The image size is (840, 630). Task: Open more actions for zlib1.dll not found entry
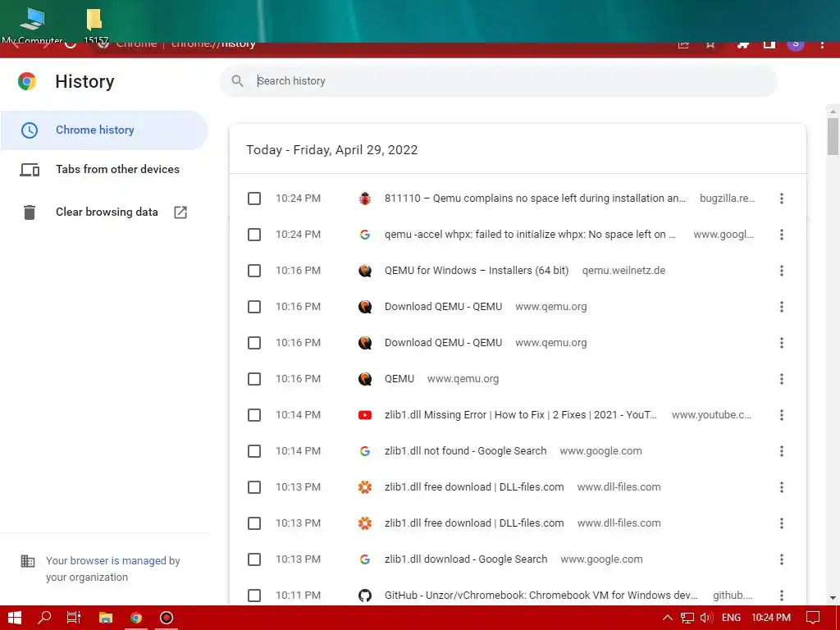click(x=782, y=451)
